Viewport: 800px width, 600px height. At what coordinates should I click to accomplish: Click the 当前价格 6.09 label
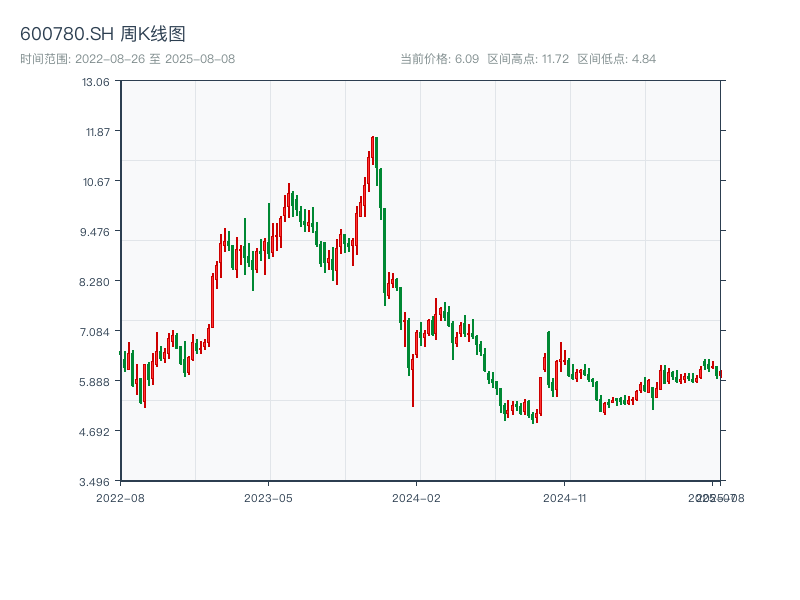click(x=439, y=59)
